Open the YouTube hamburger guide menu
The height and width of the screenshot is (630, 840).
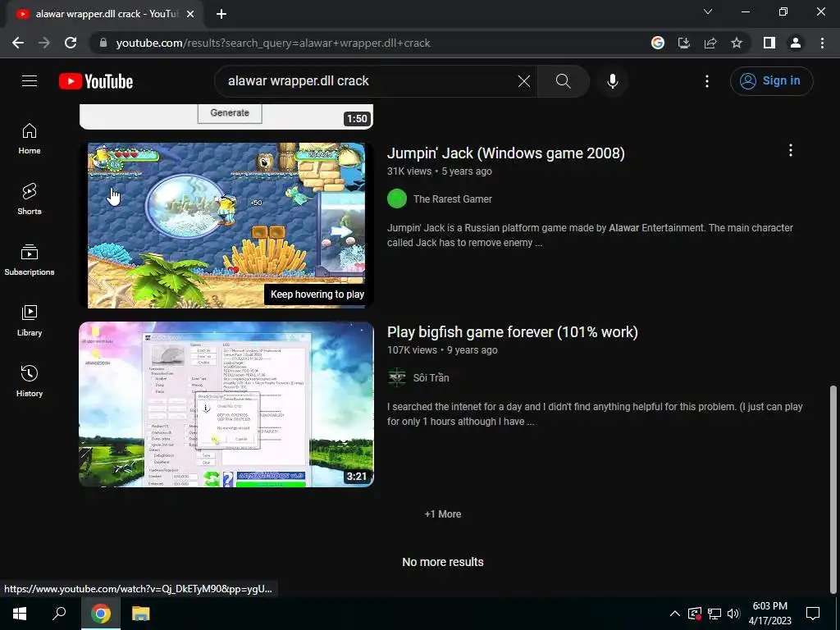pos(30,81)
